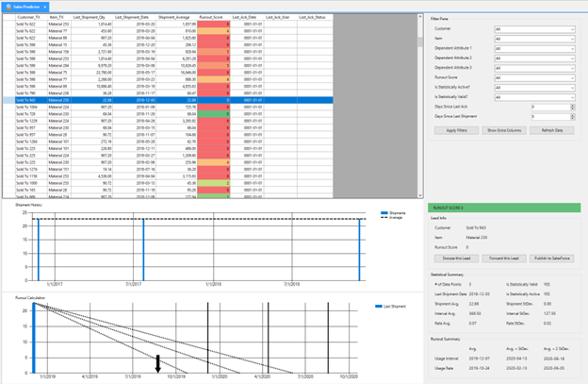
Task: Focus the Days Since Last Shipment field
Action: tap(550, 117)
